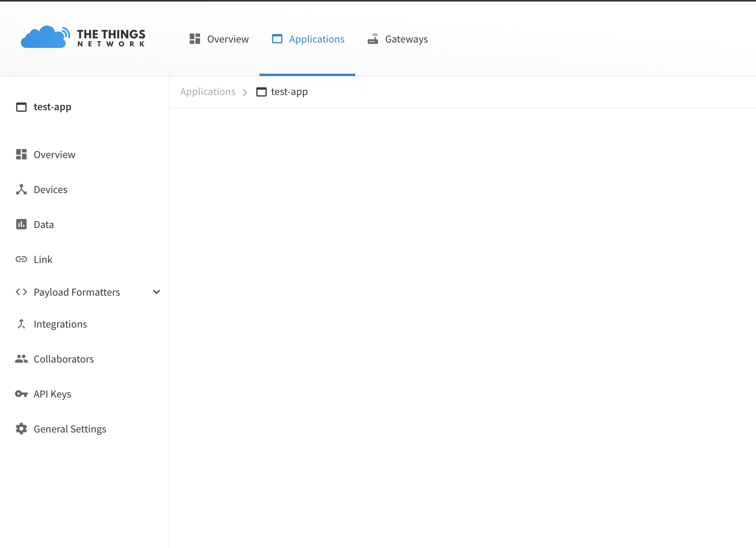The width and height of the screenshot is (756, 548).
Task: Open Devices in the side menu
Action: [x=51, y=190]
